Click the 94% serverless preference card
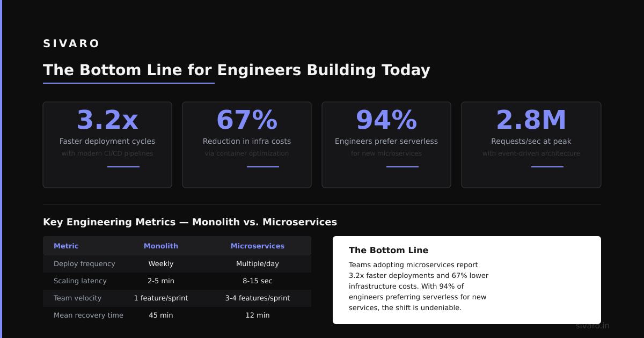644x338 pixels. (x=386, y=145)
